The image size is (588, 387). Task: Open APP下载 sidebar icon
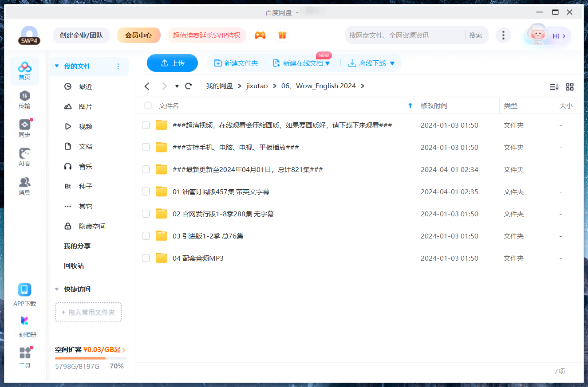click(x=24, y=295)
